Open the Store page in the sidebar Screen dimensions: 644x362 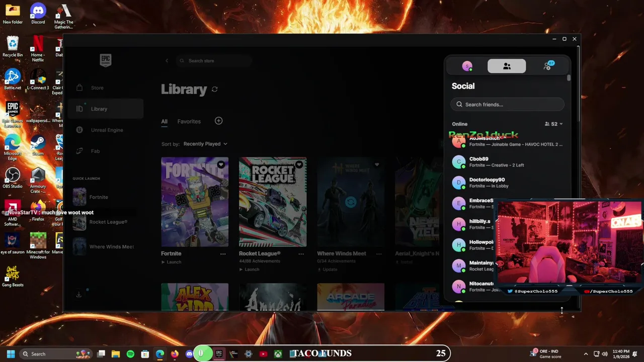(x=97, y=87)
